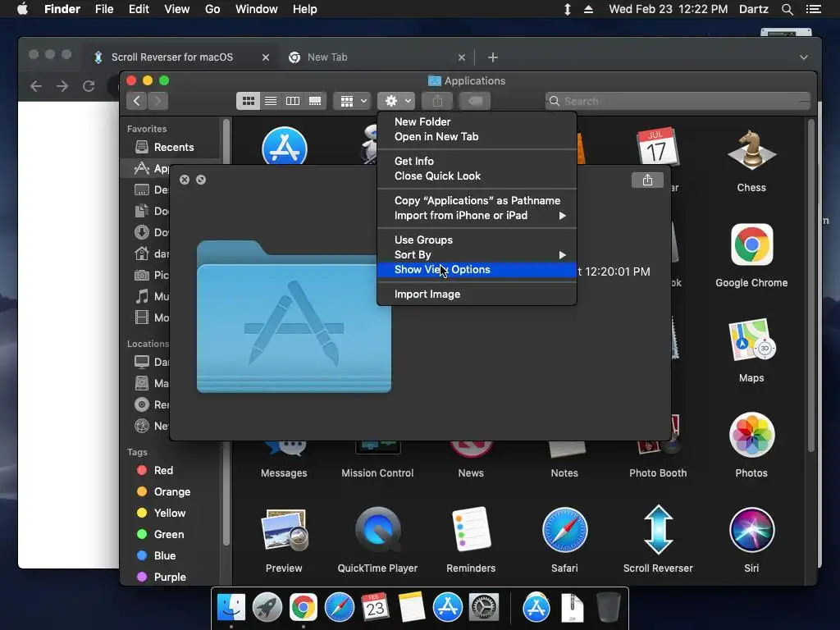This screenshot has width=840, height=630.
Task: Open Launchpad from the Dock
Action: (267, 608)
